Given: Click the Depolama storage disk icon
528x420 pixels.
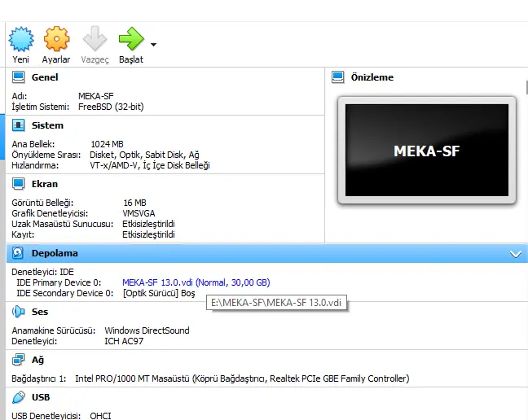Looking at the screenshot, I should pos(18,254).
